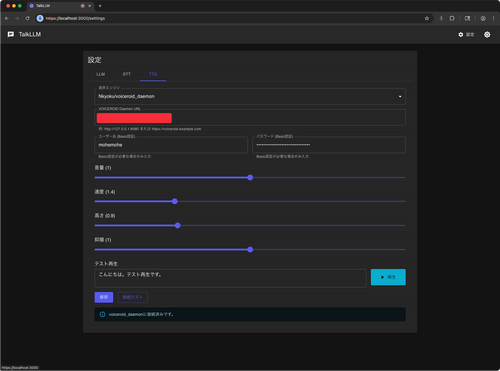
Task: Click the 接続テスト connection test button
Action: click(133, 297)
